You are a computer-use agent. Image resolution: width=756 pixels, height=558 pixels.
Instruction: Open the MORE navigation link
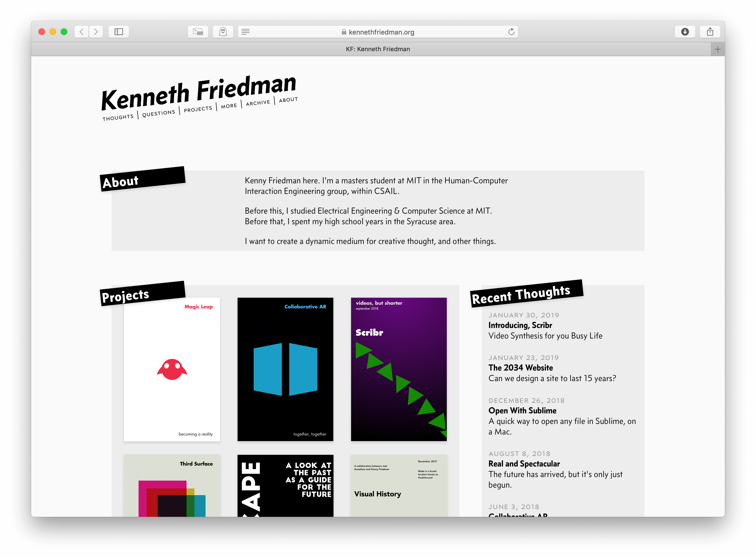(x=229, y=106)
